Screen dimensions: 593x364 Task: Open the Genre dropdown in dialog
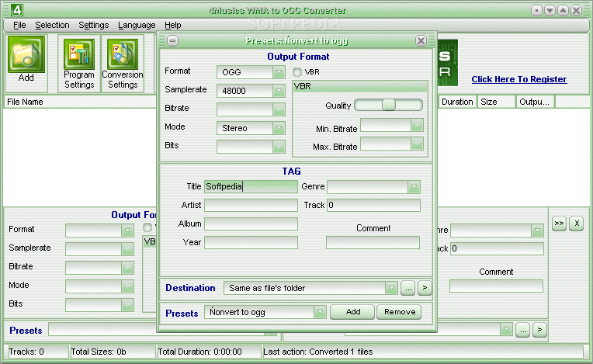pos(414,187)
